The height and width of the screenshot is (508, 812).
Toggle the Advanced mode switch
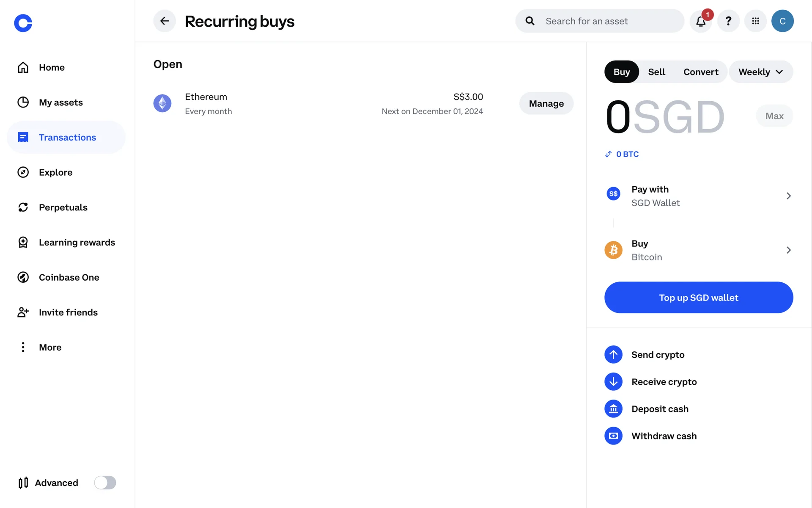pos(105,483)
